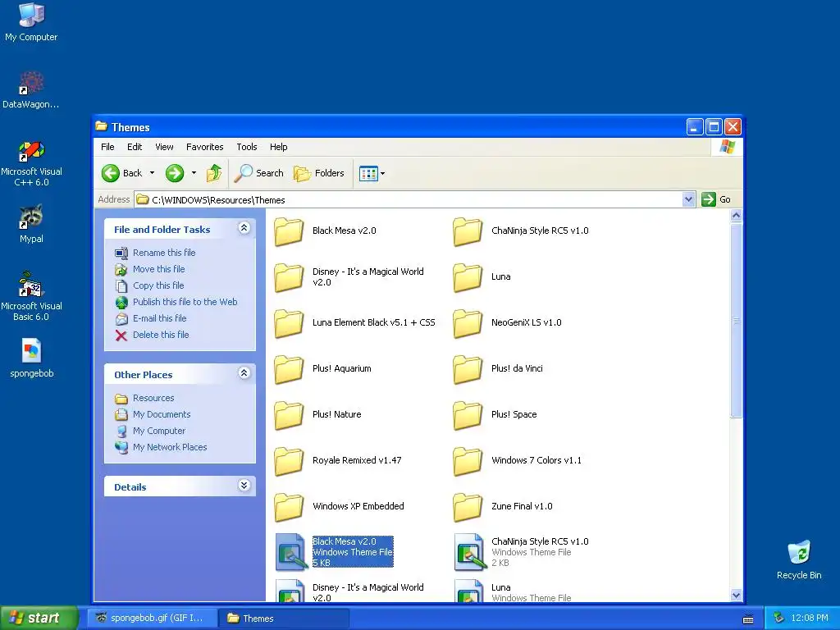Select the Black Mesa v2.0 theme file

click(x=334, y=552)
